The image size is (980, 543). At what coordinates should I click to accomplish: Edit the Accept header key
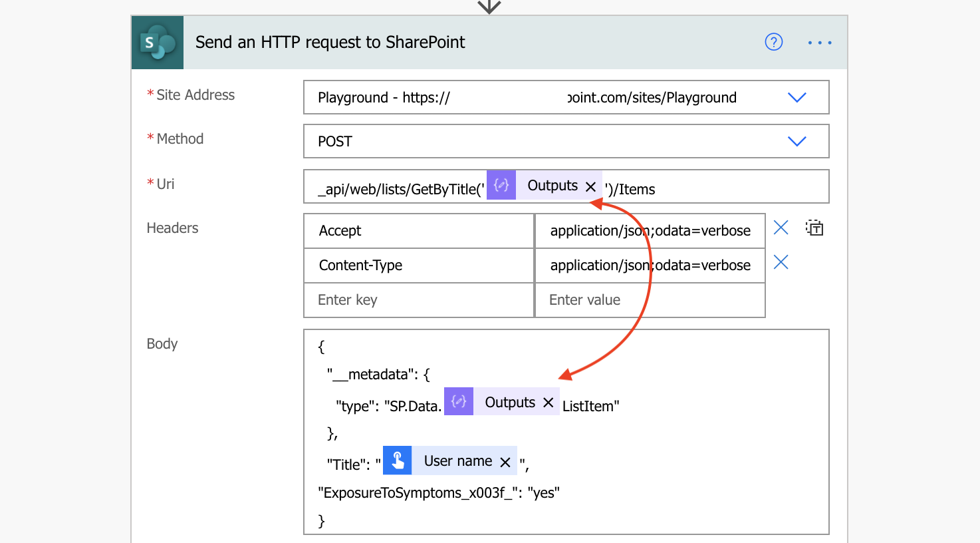[x=419, y=231]
